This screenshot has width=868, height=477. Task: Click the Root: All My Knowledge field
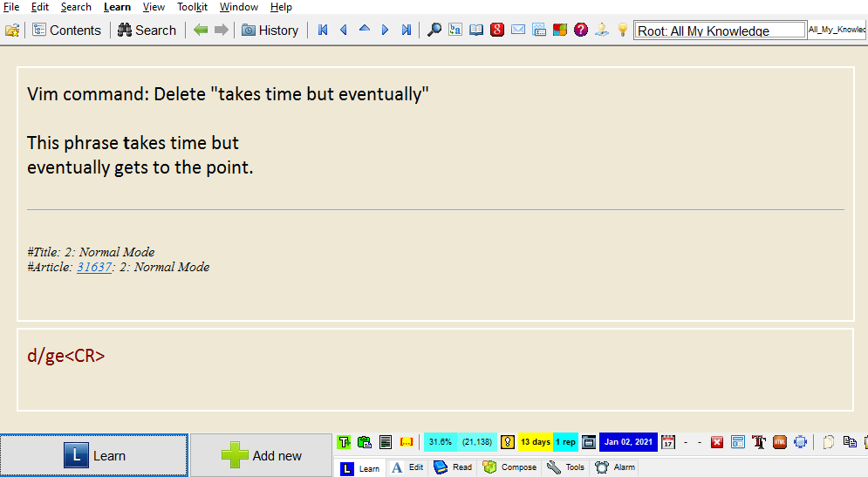click(x=720, y=31)
